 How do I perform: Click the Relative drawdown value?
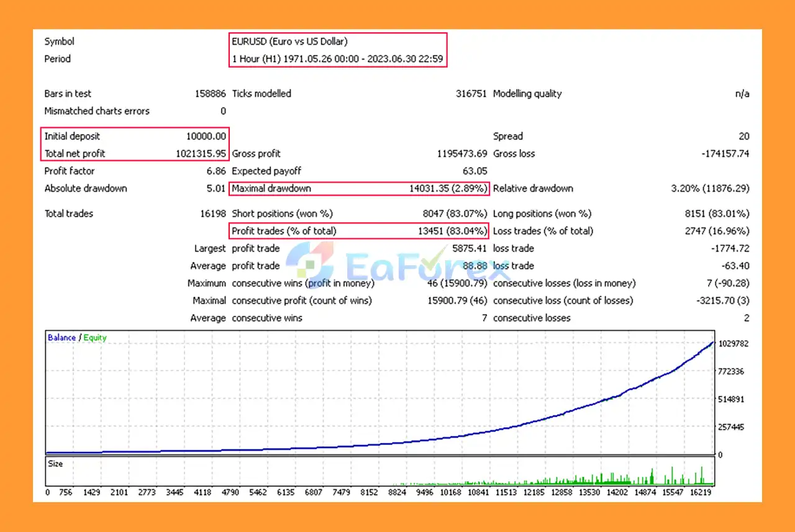pyautogui.click(x=710, y=188)
